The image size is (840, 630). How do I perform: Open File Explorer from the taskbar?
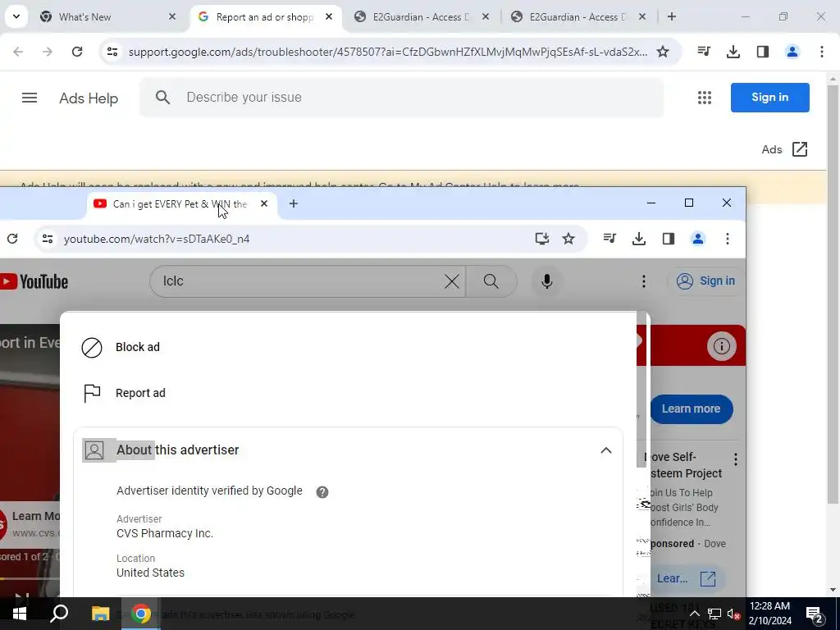click(x=100, y=614)
